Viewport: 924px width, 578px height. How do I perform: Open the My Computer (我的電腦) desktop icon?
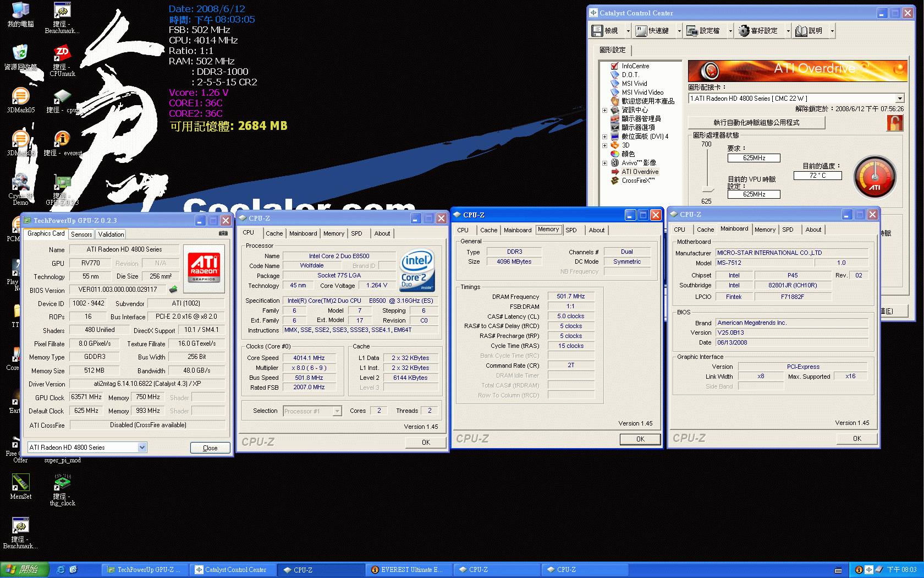(20, 14)
